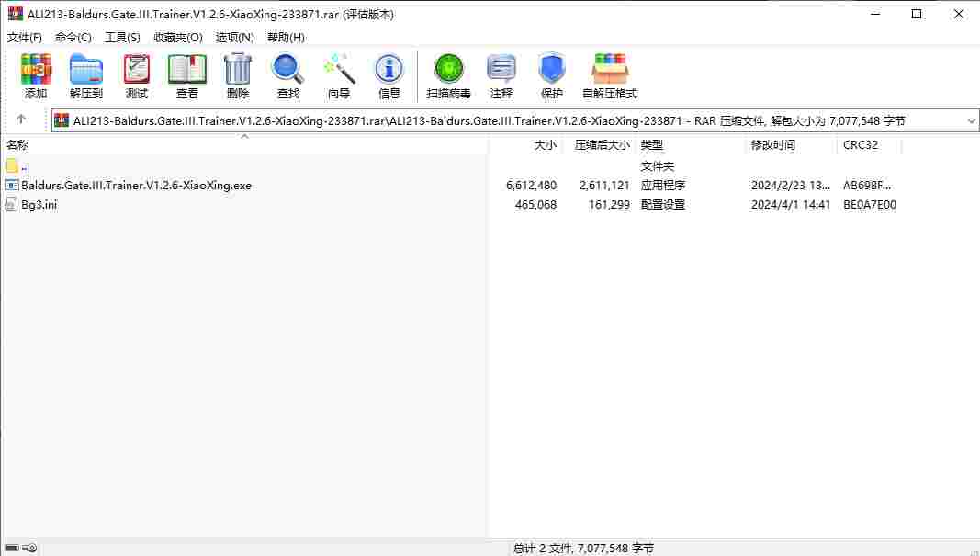This screenshot has height=556, width=980.
Task: Sort files by 类型 column header
Action: [692, 145]
